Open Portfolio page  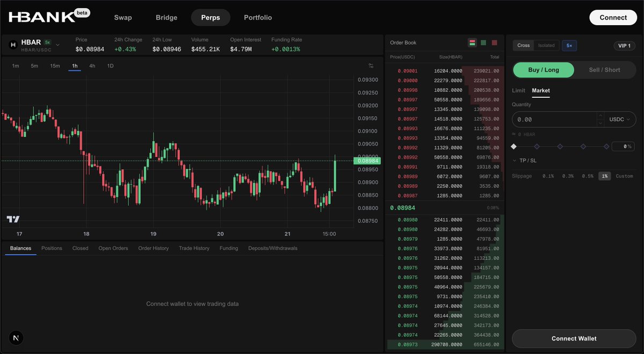pos(258,18)
